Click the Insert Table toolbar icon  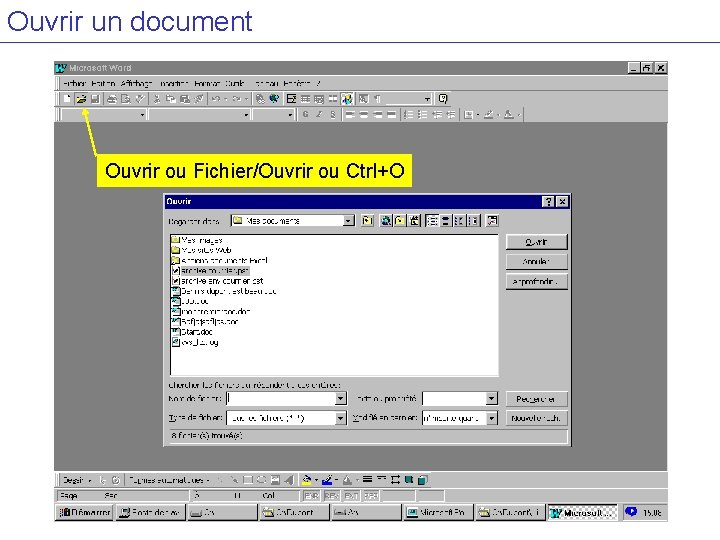305,99
